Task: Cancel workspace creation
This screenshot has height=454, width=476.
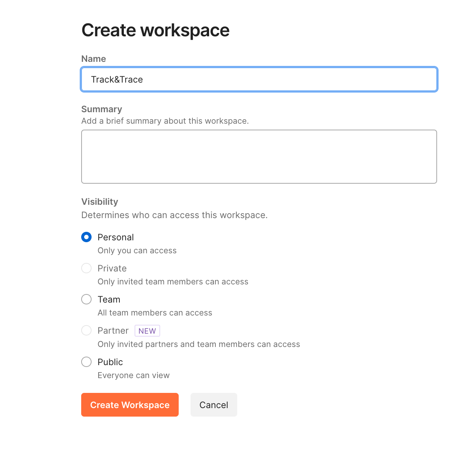Action: [x=214, y=405]
